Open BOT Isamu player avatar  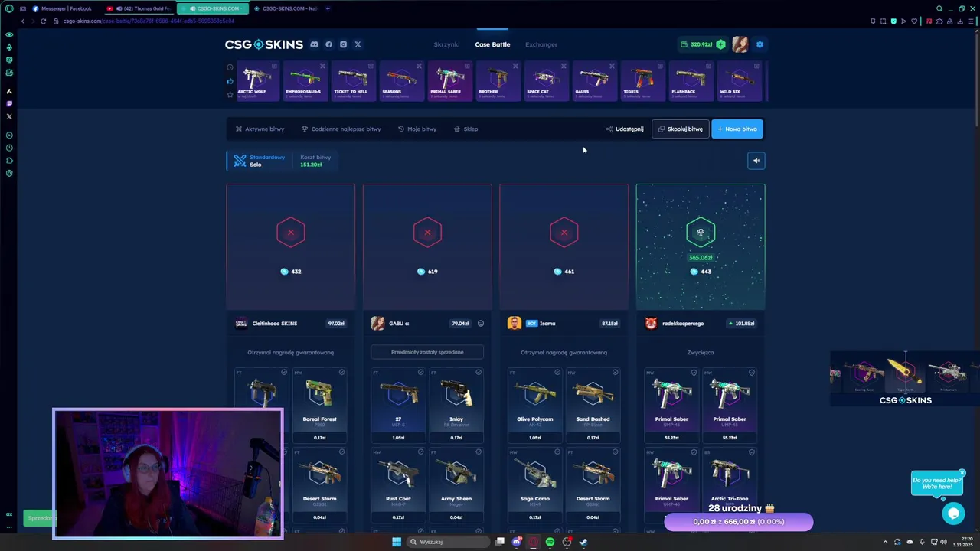[514, 323]
